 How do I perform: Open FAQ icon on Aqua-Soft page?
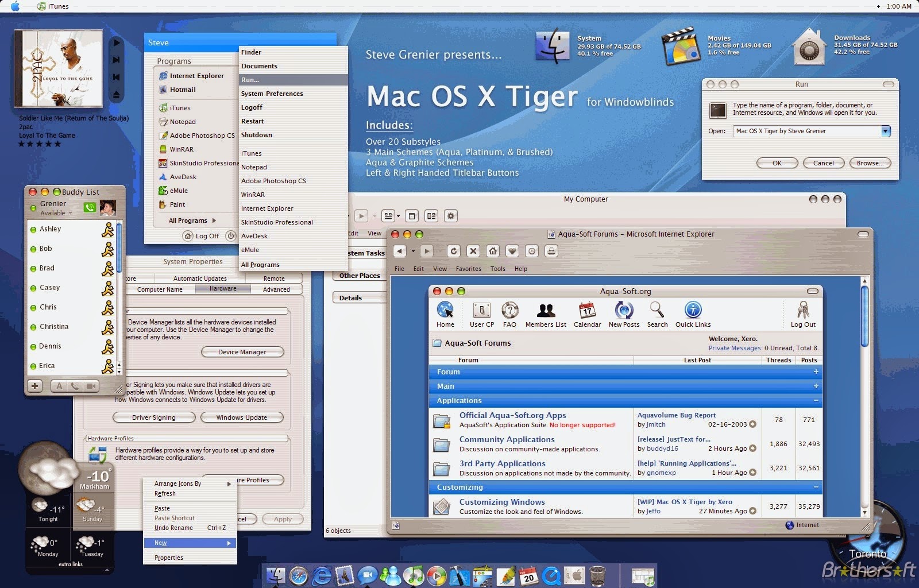tap(509, 311)
